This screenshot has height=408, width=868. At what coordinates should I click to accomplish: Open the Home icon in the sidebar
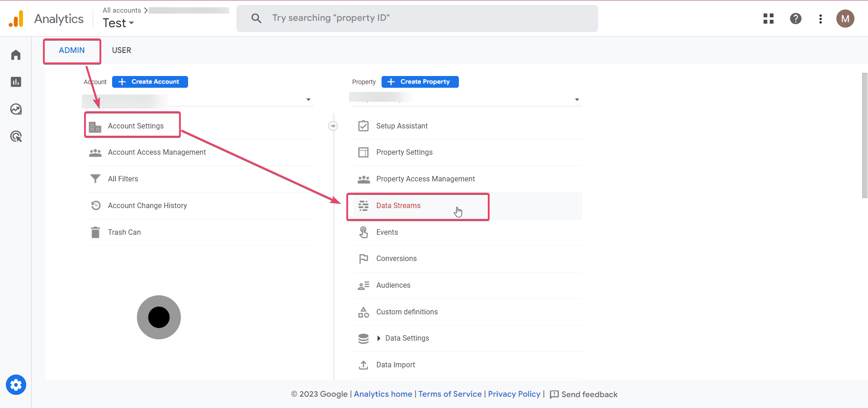[16, 55]
